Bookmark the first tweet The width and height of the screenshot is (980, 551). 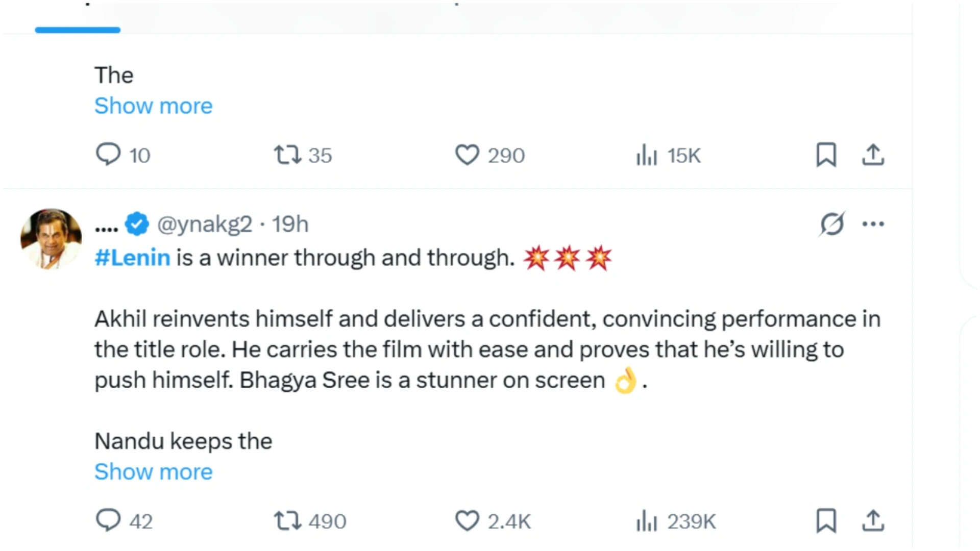[x=826, y=155]
